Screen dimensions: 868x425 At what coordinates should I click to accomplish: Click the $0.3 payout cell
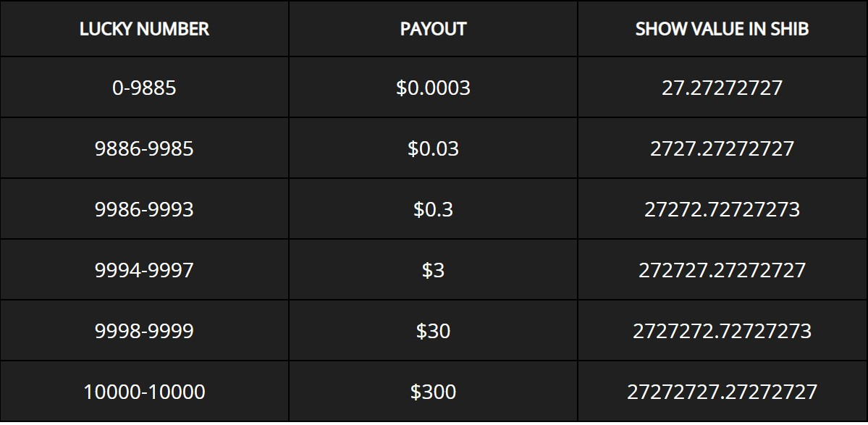pyautogui.click(x=433, y=209)
